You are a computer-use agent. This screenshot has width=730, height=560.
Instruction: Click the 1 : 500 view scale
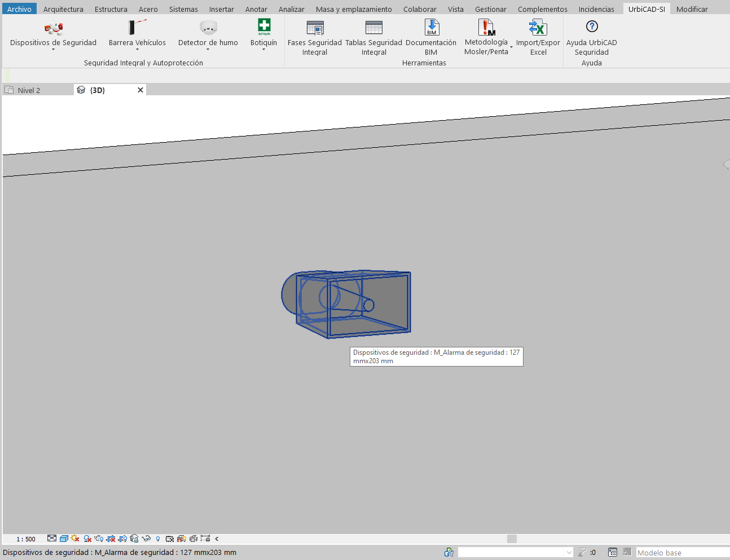pyautogui.click(x=26, y=539)
